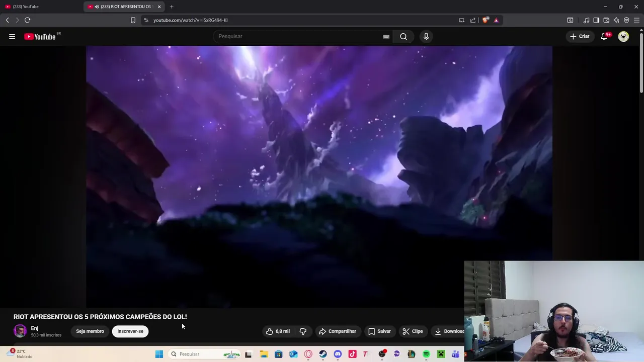644x362 pixels.
Task: Reload the current page
Action: point(27,20)
